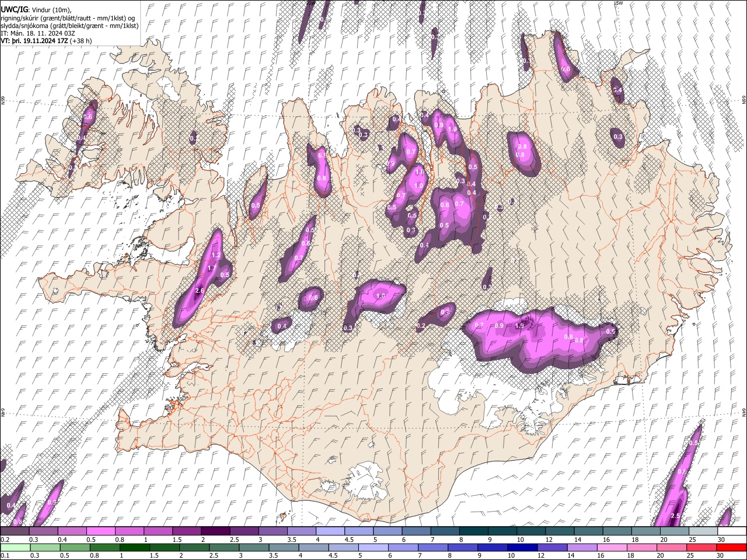Select the deep blue 10–12 rain legend swatch
Image resolution: width=747 pixels, height=560 pixels.
[522, 548]
